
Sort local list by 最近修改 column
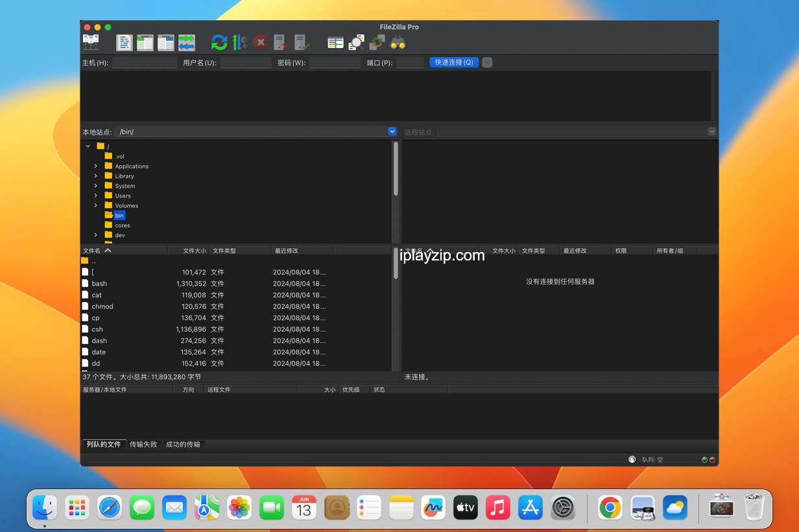click(x=302, y=251)
